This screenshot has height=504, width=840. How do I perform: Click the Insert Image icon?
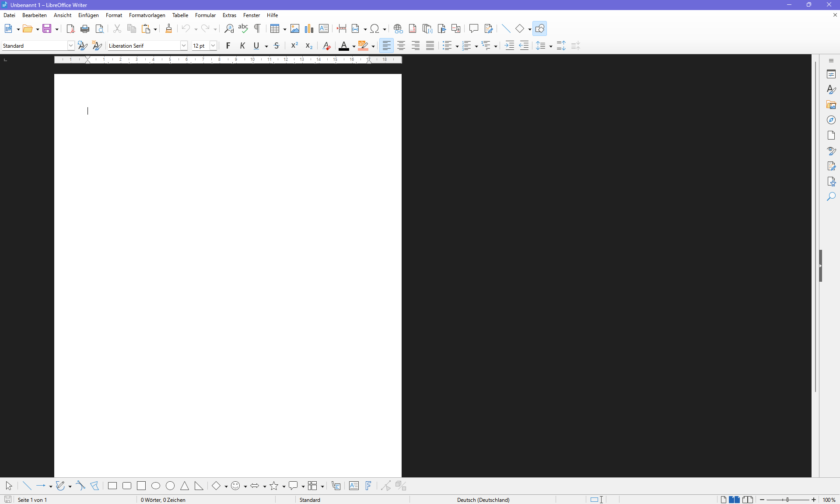tap(295, 29)
